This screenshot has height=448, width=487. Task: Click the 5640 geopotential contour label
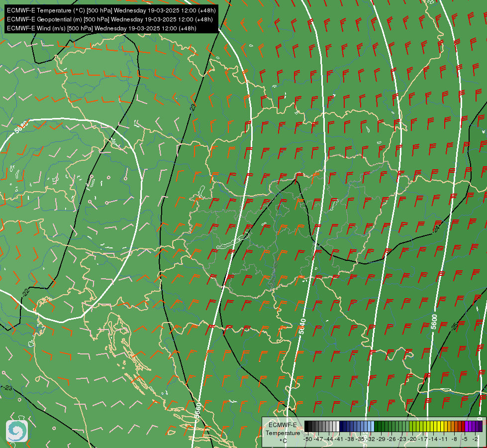coord(302,327)
